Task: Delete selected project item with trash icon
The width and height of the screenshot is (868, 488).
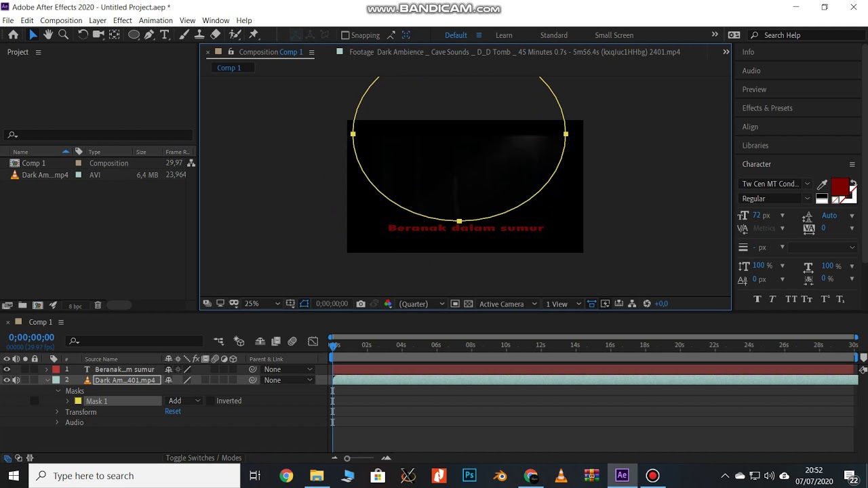Action: (98, 306)
